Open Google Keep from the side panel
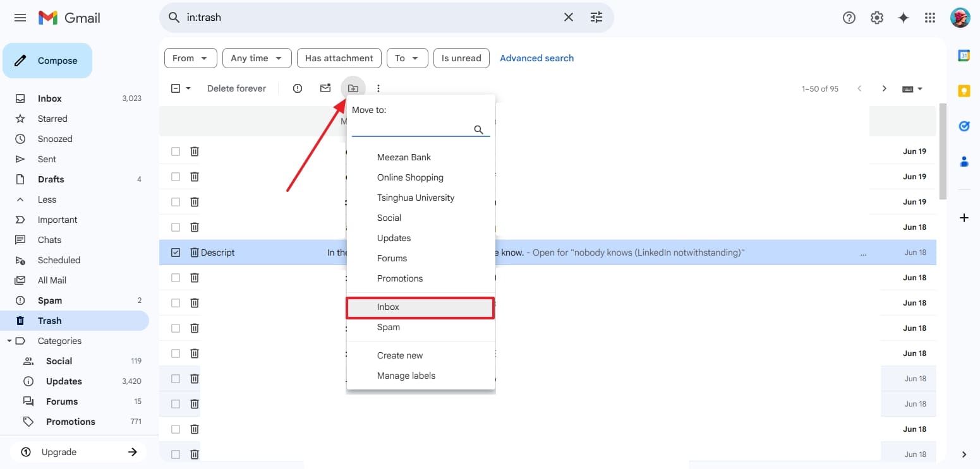980x469 pixels. coord(964,90)
